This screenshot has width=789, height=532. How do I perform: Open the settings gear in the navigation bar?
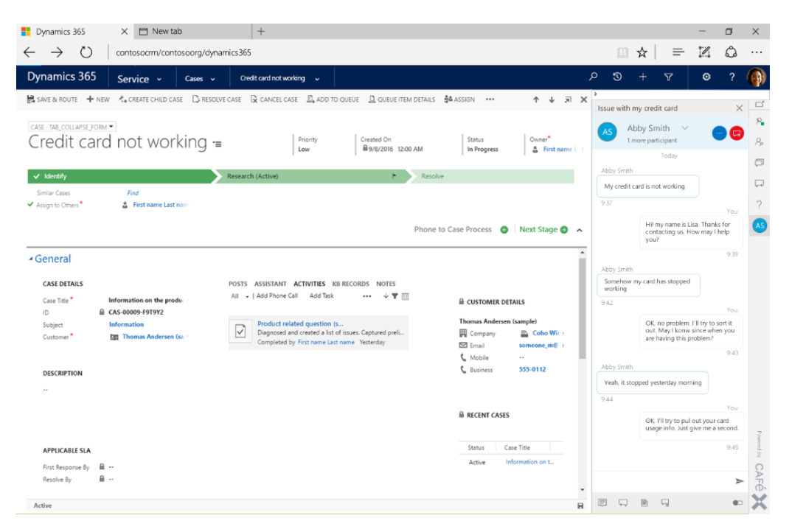[x=706, y=77]
